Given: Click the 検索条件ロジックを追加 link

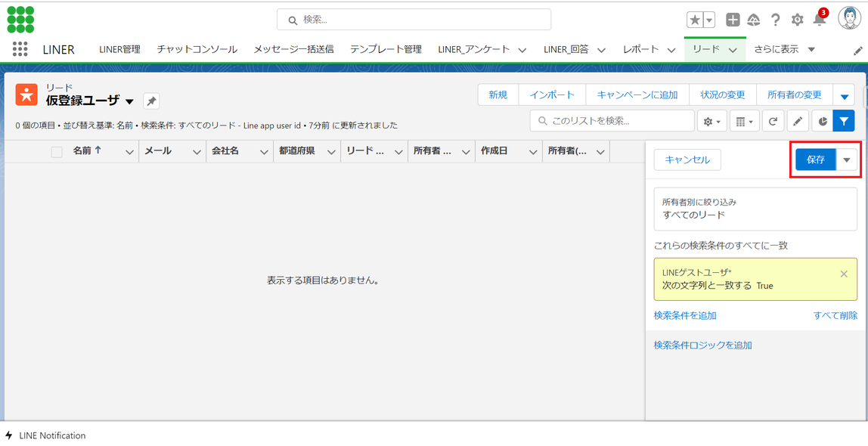Looking at the screenshot, I should 702,345.
